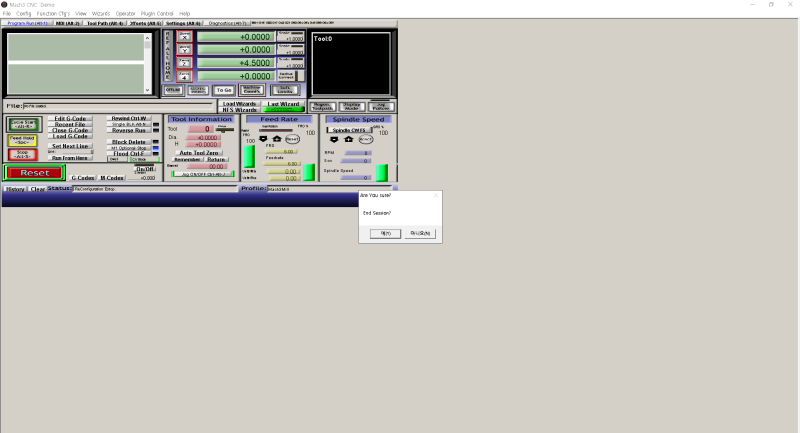Click the Auto Tool Zero button

(199, 152)
